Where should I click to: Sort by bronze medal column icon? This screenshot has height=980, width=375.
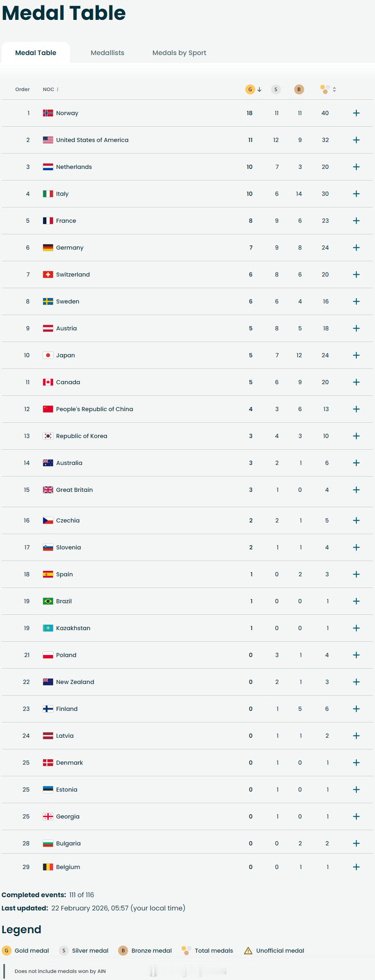tap(299, 89)
